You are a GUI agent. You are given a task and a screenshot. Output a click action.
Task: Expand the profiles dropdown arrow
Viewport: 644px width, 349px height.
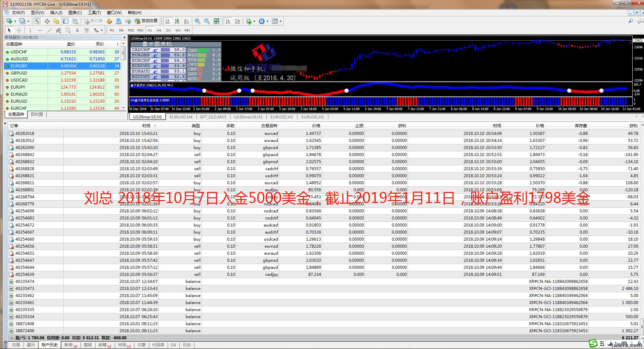pos(28,21)
